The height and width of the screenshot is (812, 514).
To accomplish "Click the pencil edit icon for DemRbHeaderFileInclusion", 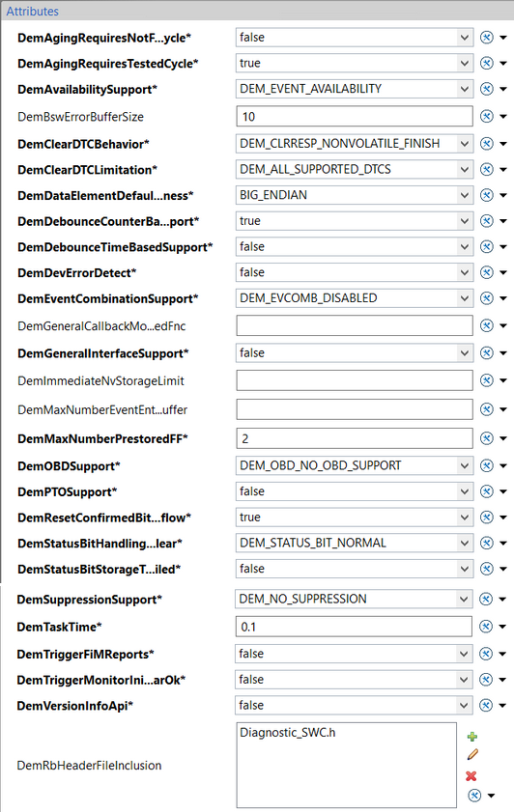I will click(472, 755).
